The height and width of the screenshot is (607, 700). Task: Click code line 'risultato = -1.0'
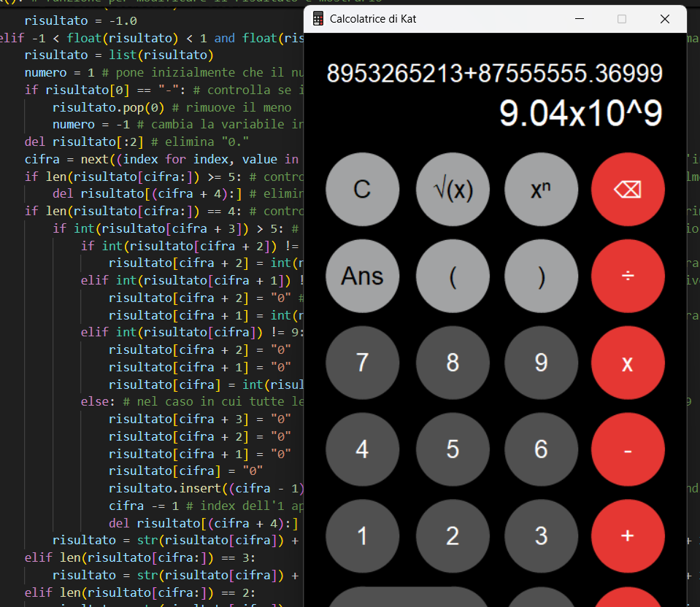[81, 20]
